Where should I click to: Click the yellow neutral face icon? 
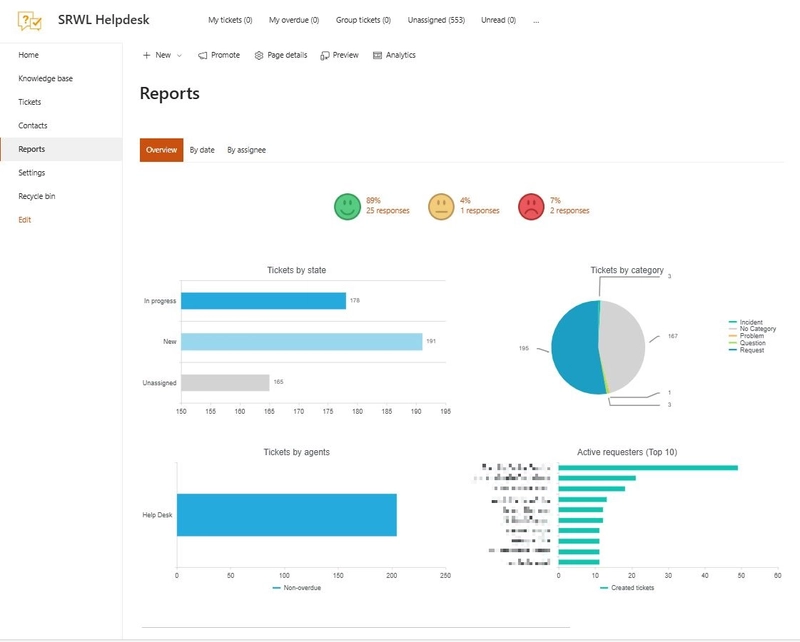coord(440,206)
